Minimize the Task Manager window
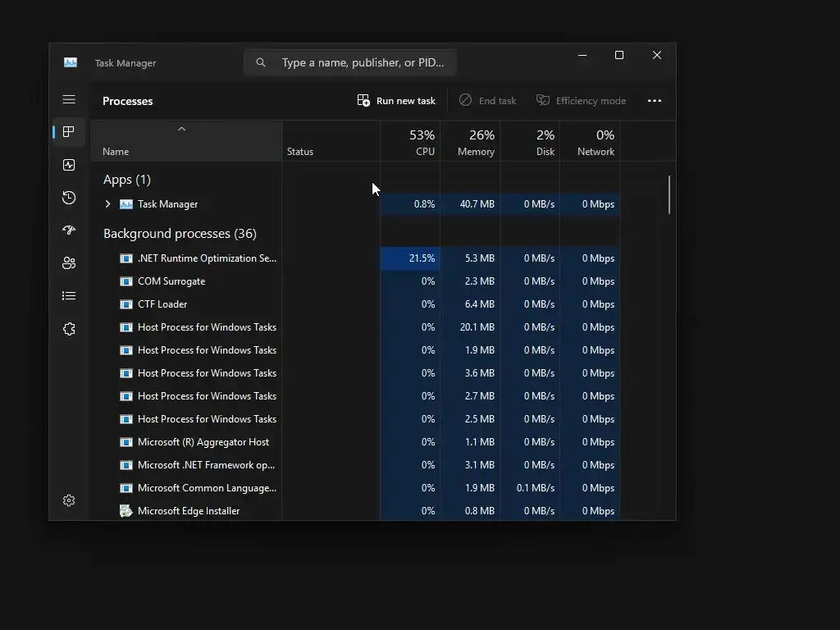 [582, 55]
